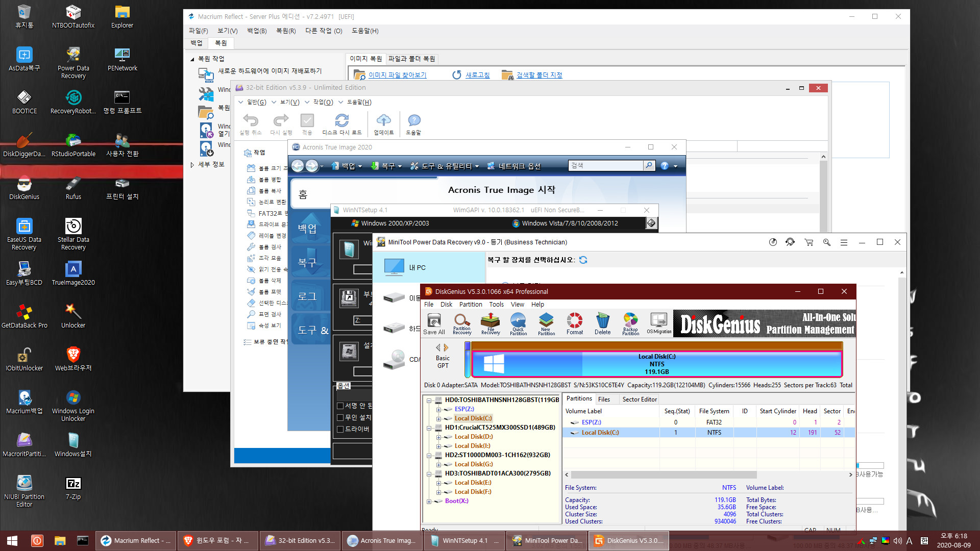Toggle first checkbox under WinNTSetup 옵션

pos(340,406)
